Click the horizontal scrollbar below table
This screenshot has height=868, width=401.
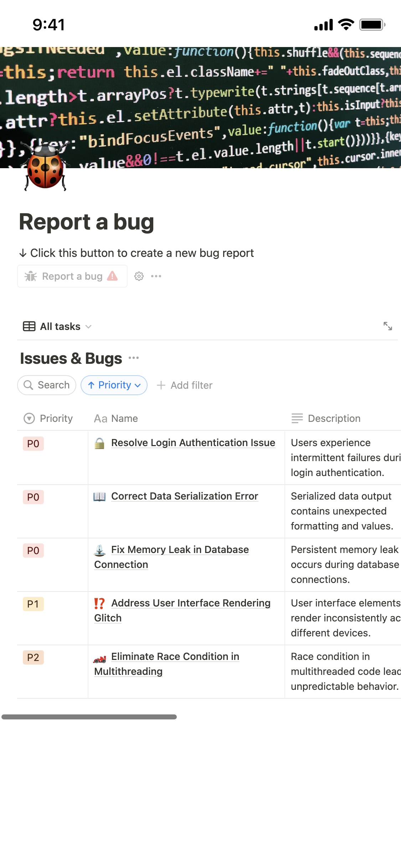(89, 717)
